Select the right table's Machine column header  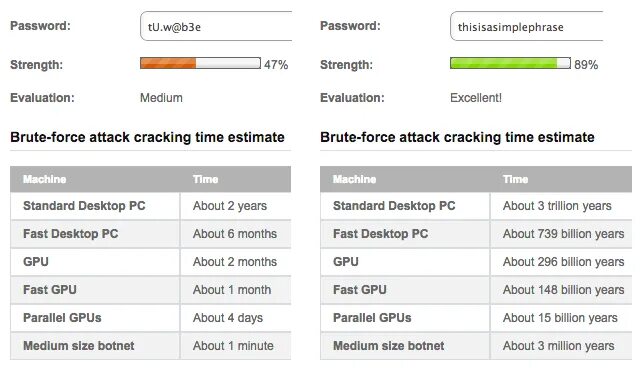pos(354,179)
